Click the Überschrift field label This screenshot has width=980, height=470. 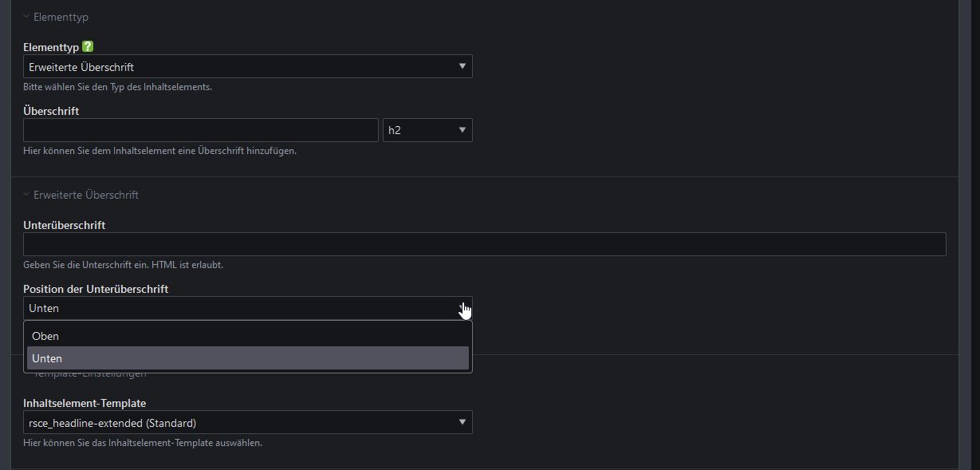click(51, 111)
